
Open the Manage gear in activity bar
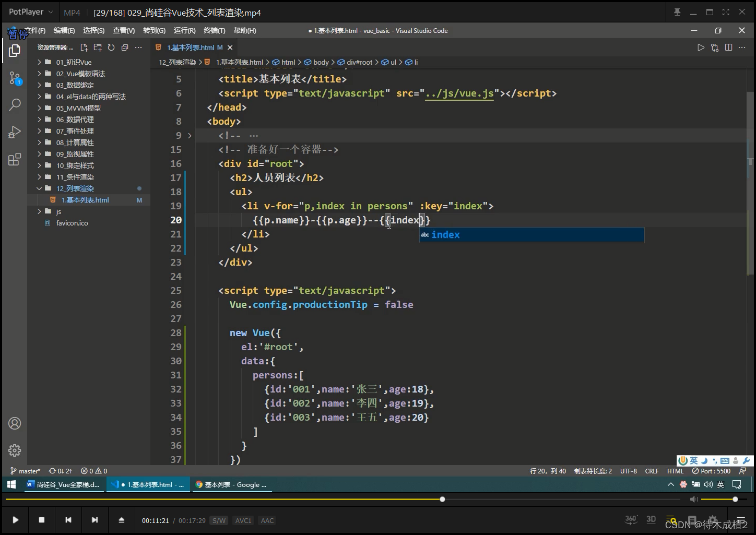click(x=15, y=450)
